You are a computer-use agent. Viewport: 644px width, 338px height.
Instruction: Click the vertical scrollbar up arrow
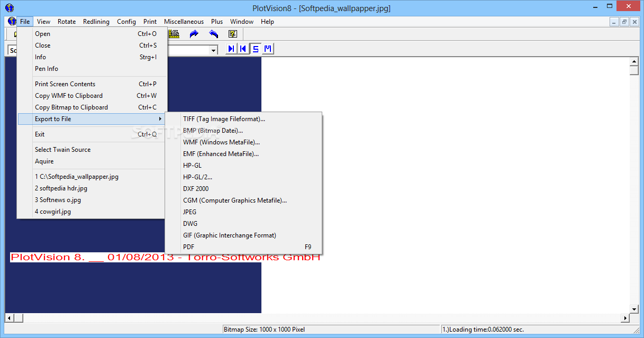coord(634,61)
